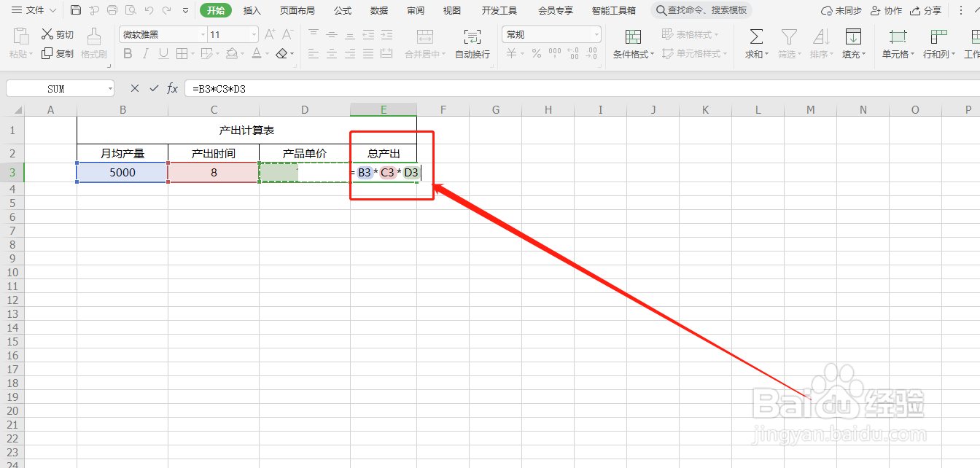
Task: Select the Format Painter (格式刷) tool
Action: tap(94, 43)
